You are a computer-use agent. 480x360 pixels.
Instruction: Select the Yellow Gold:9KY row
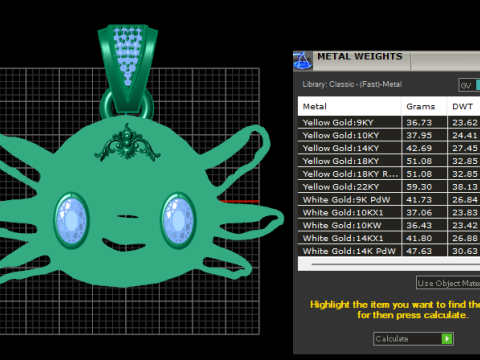pos(389,122)
